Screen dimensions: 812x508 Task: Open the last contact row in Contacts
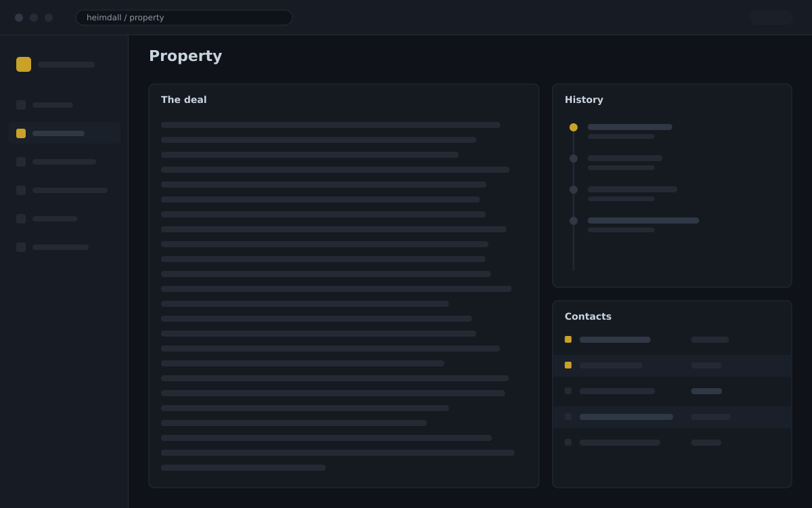672,443
